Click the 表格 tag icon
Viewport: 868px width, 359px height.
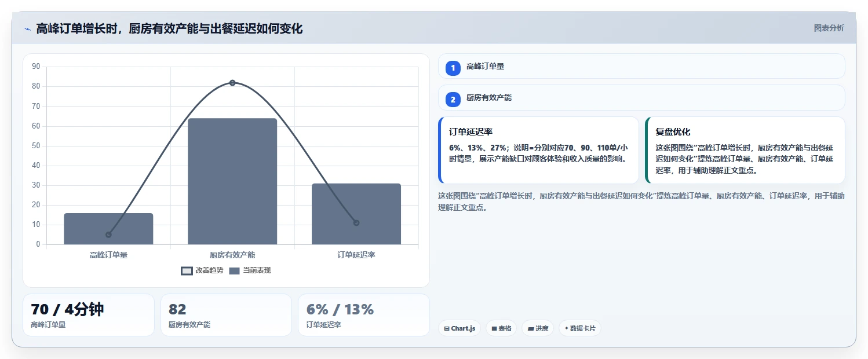(x=494, y=328)
